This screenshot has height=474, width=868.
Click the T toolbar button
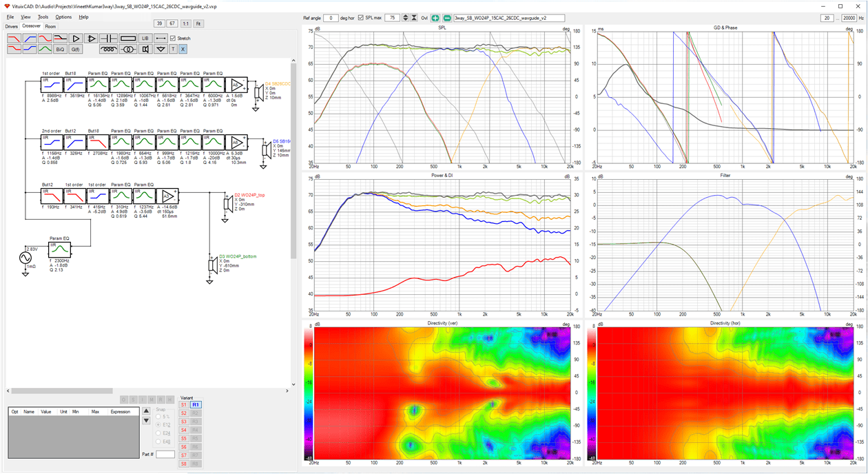173,50
